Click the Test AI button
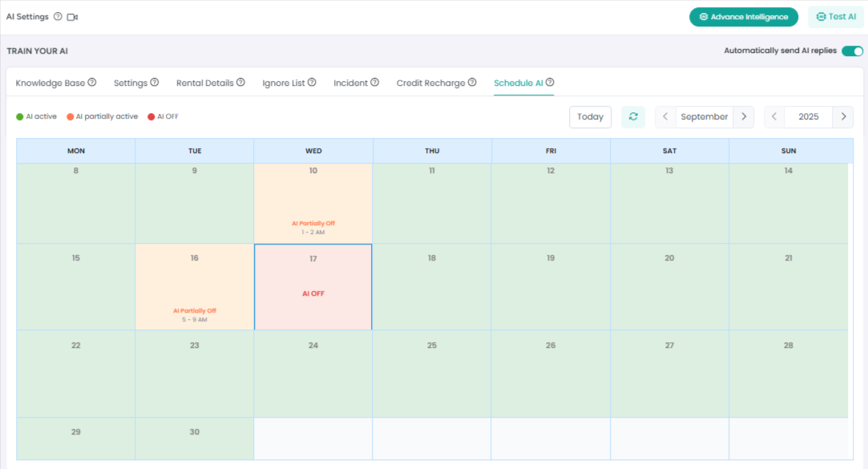The image size is (868, 469). coord(836,17)
